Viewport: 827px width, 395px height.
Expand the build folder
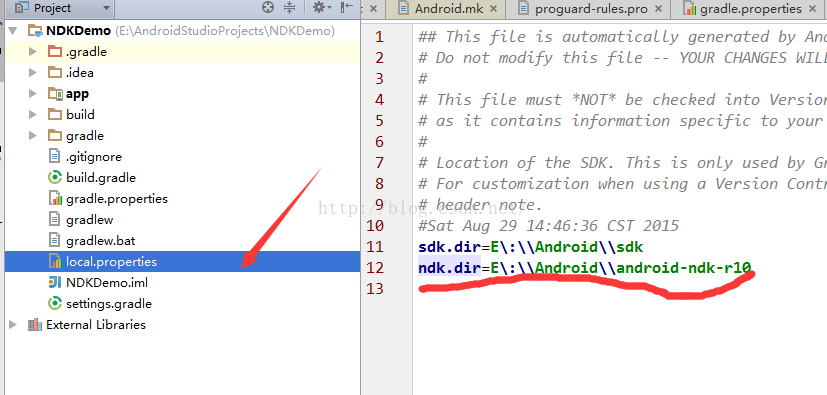pyautogui.click(x=33, y=114)
